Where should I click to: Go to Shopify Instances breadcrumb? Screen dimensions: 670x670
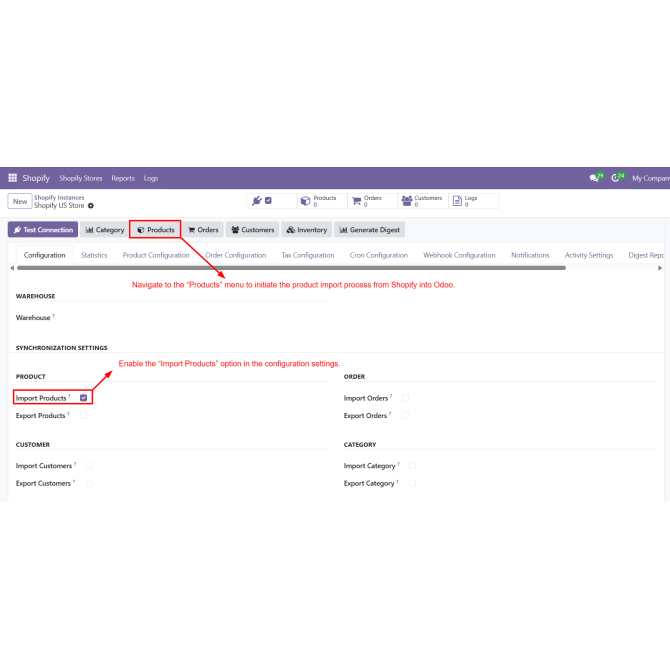(x=59, y=197)
